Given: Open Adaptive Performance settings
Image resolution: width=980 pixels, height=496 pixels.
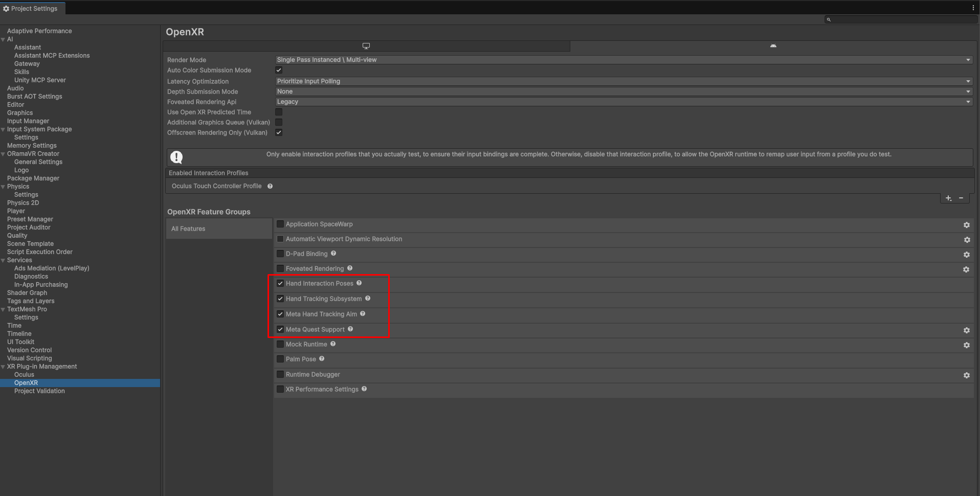Looking at the screenshot, I should pyautogui.click(x=39, y=31).
